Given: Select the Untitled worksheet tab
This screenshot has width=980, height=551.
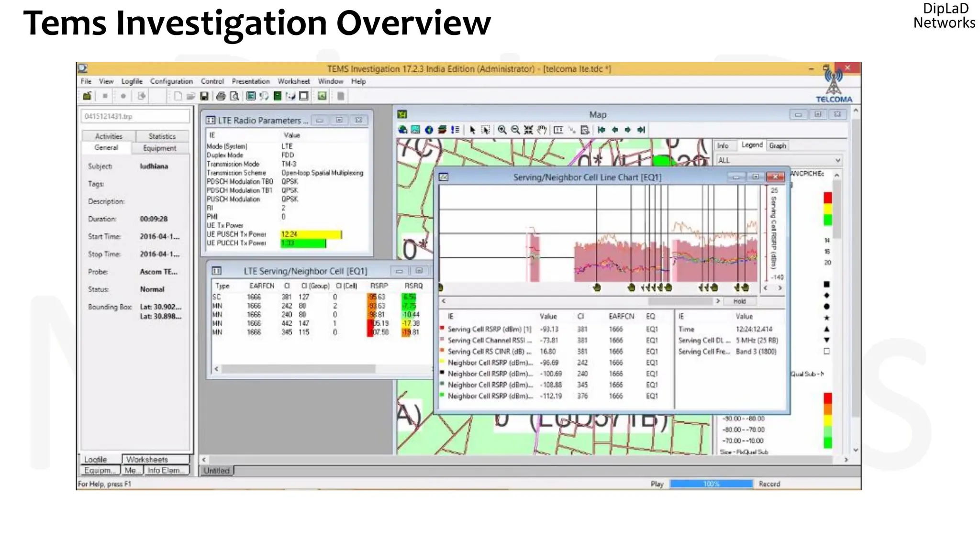Looking at the screenshot, I should point(216,471).
